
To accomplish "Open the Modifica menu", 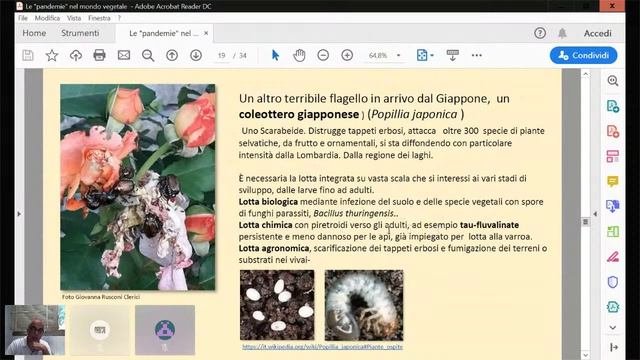I will tap(47, 18).
